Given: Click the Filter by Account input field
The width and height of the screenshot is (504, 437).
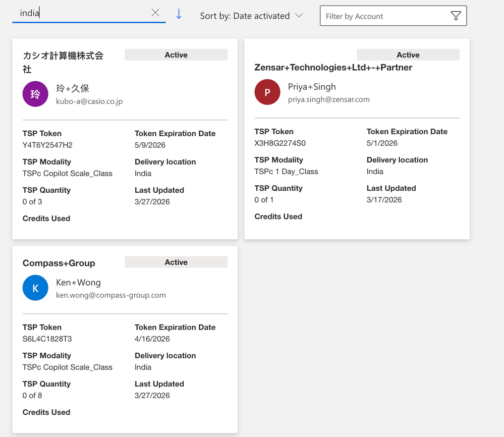Looking at the screenshot, I should coord(393,16).
